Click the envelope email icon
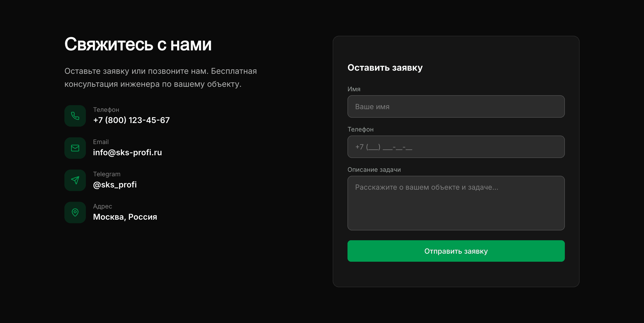Image resolution: width=644 pixels, height=323 pixels. 75,148
